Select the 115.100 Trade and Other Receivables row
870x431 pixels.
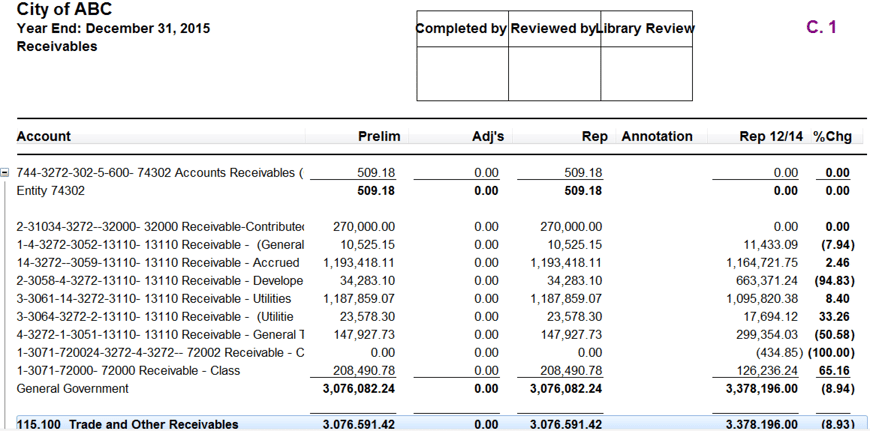128,424
